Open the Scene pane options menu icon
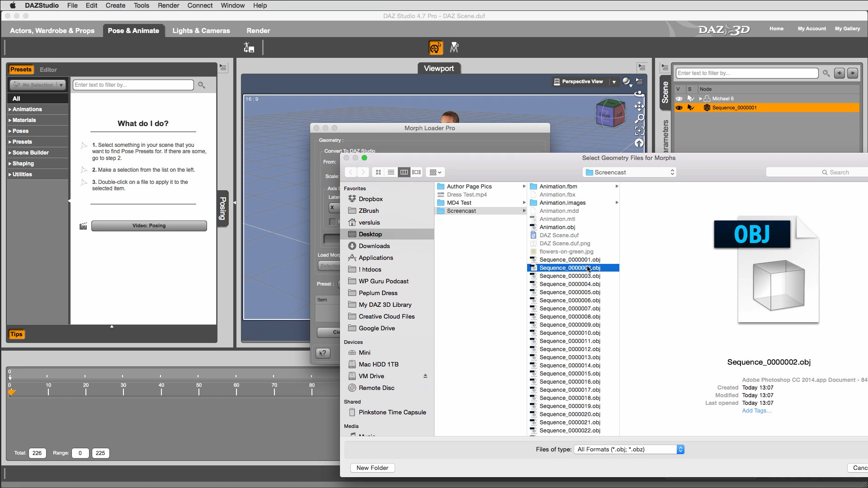 [x=665, y=68]
